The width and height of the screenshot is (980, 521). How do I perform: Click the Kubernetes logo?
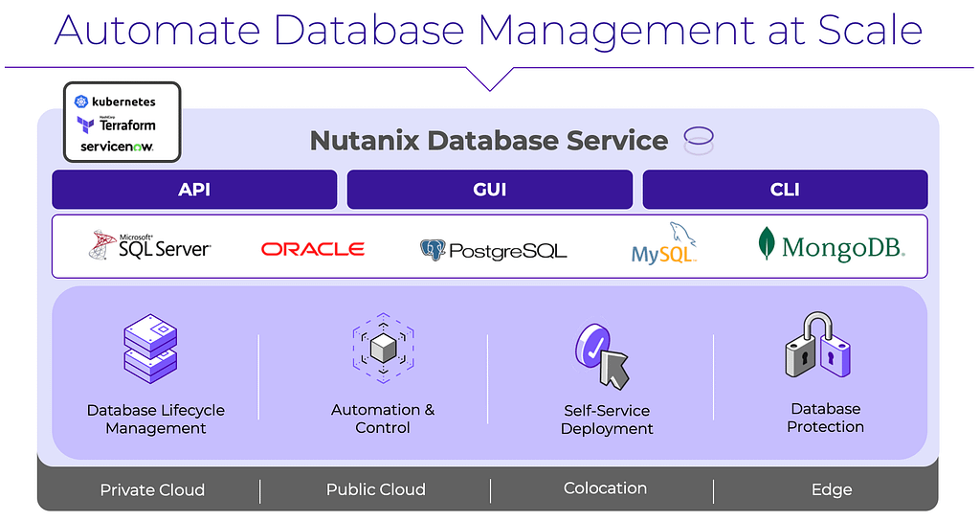pyautogui.click(x=115, y=102)
